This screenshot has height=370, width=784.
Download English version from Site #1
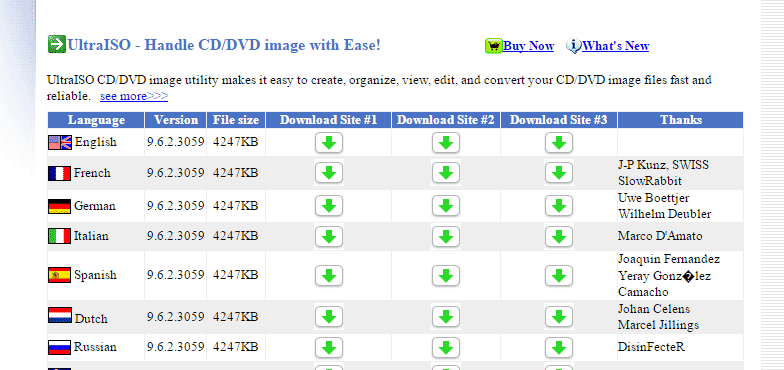[328, 142]
